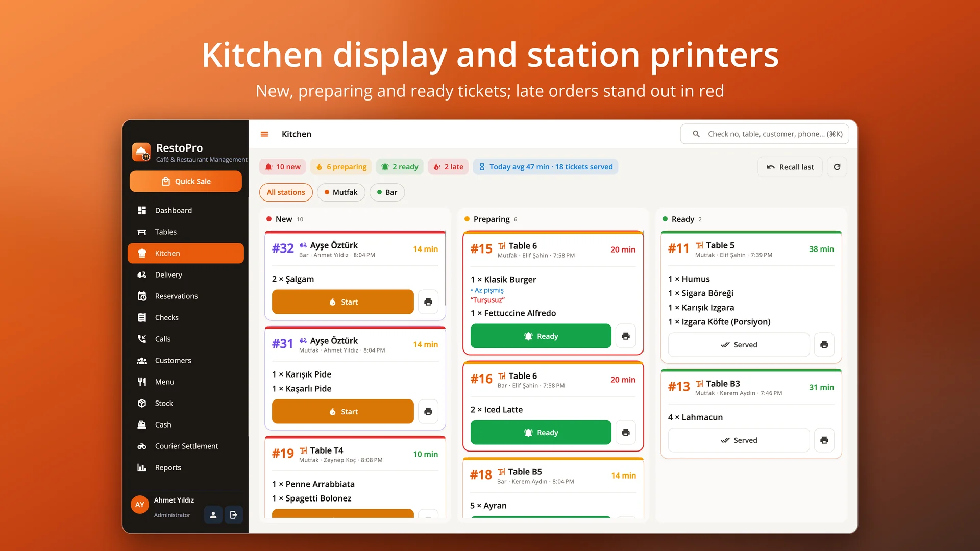
Task: Mark ticket #13 Lahmacun as Served
Action: coord(739,440)
